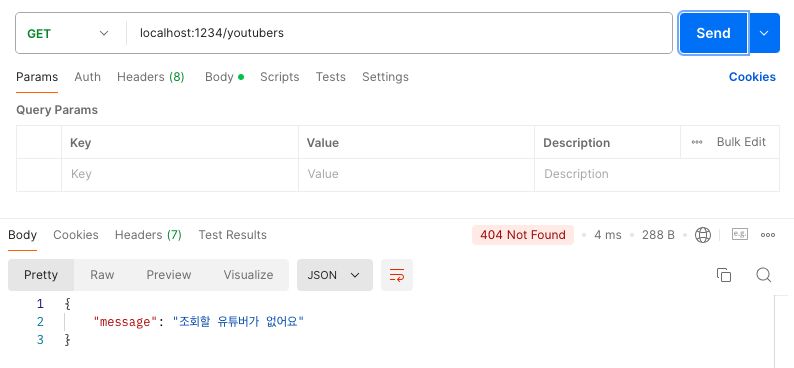Click the 4 ms response time
794x368 pixels.
coord(608,235)
